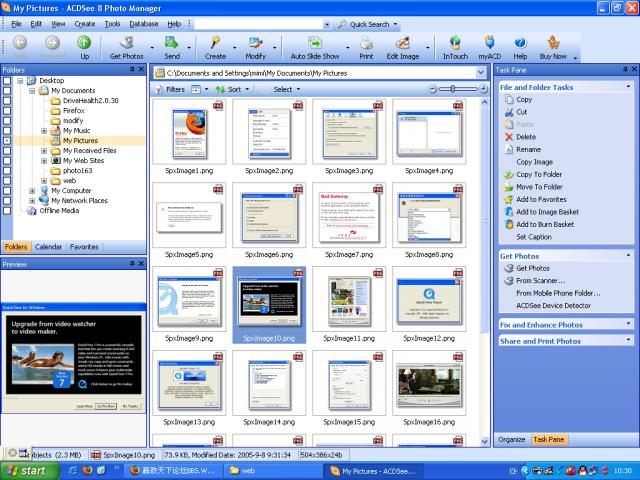Tick the checkbox beside DriveHealth2.0.30
640x480 pixels.
pos(7,100)
